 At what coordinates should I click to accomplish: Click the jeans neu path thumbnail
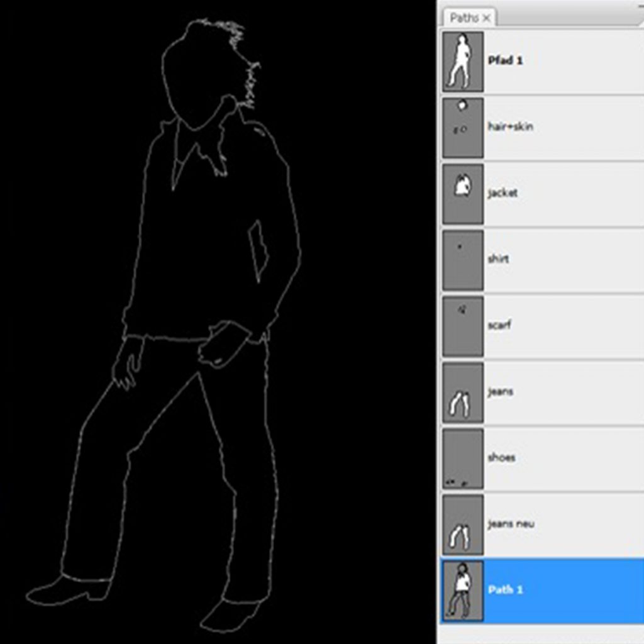[463, 525]
